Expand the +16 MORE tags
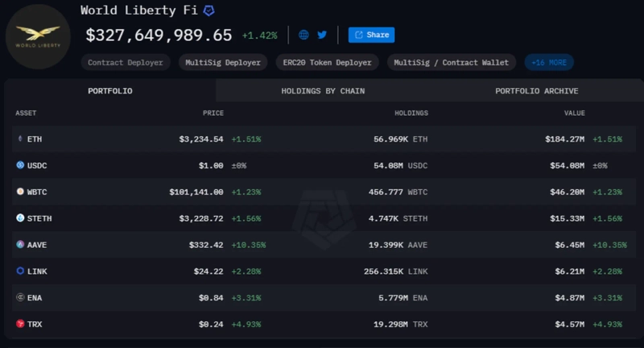 (549, 62)
